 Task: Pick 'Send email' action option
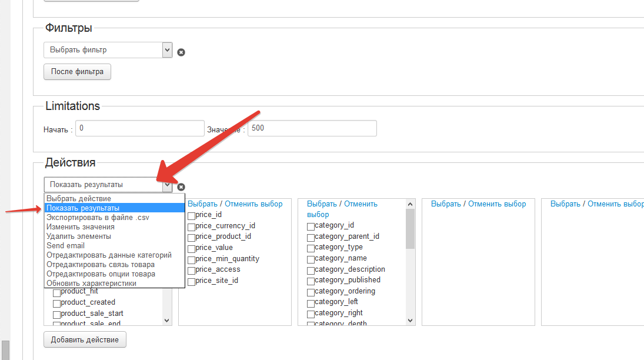[x=66, y=245]
